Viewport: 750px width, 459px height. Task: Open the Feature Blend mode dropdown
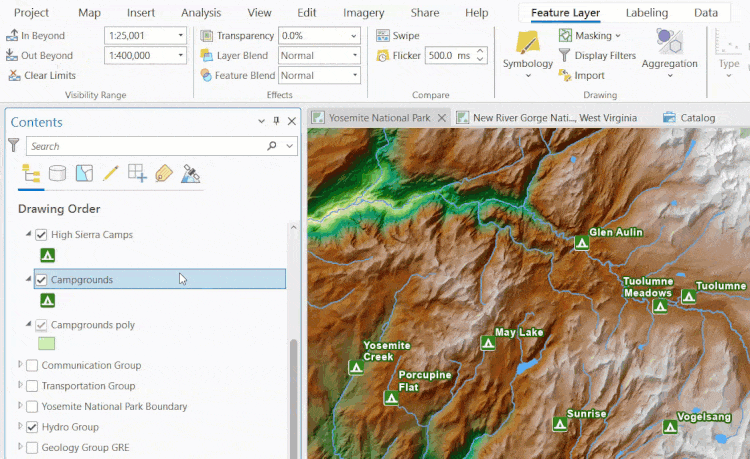(354, 75)
